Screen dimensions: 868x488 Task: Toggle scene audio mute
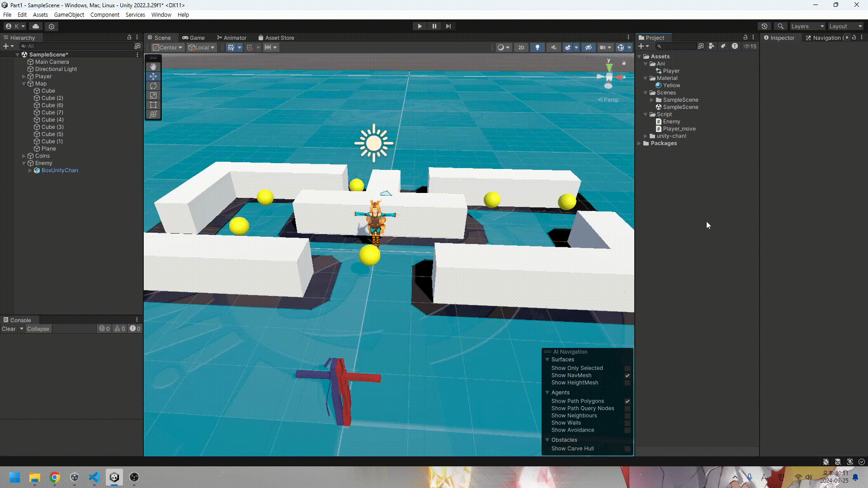coord(553,47)
